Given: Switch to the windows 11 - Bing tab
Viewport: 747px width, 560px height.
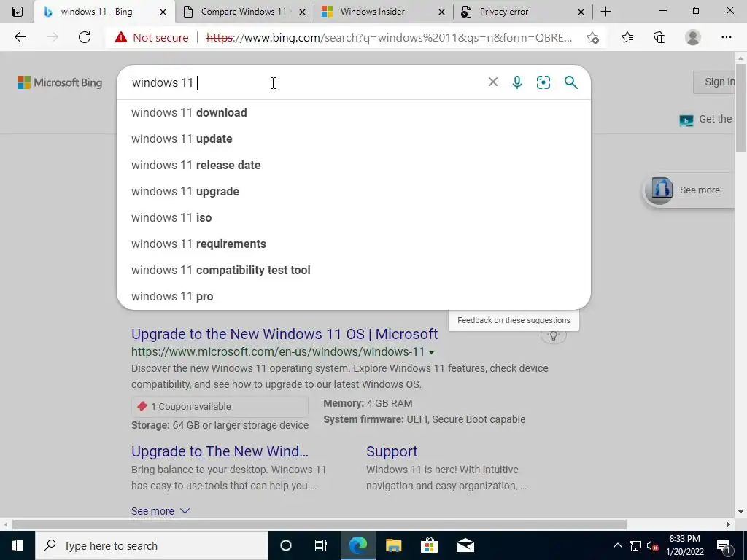Looking at the screenshot, I should coord(97,12).
